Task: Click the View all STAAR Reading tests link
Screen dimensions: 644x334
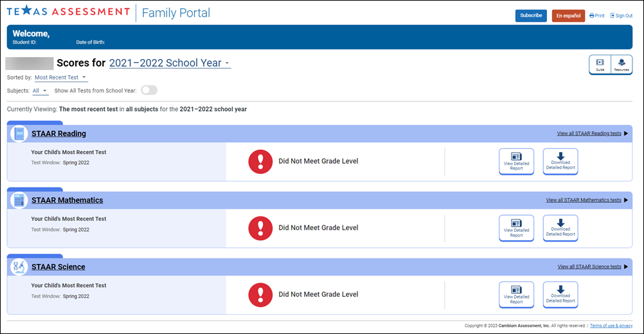Action: pyautogui.click(x=589, y=134)
